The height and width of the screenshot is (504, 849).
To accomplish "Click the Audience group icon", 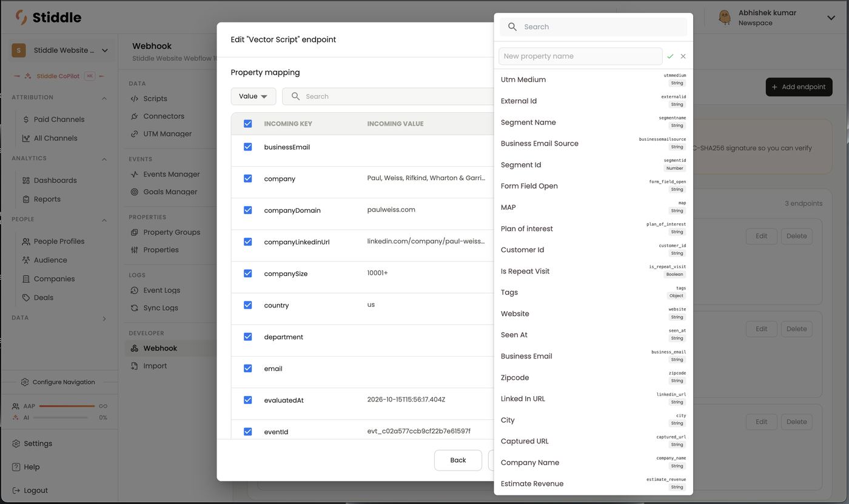I will pos(26,260).
